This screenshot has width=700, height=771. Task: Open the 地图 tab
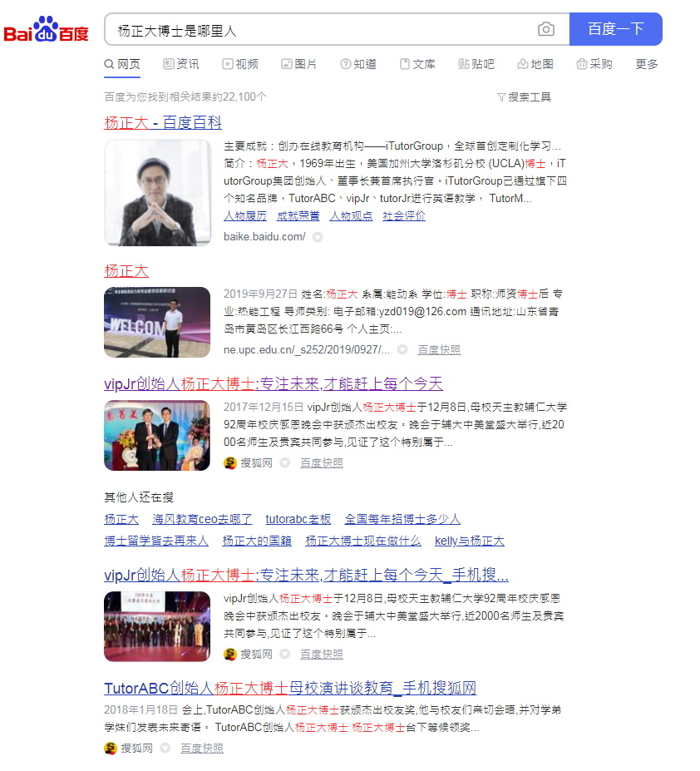pos(535,64)
